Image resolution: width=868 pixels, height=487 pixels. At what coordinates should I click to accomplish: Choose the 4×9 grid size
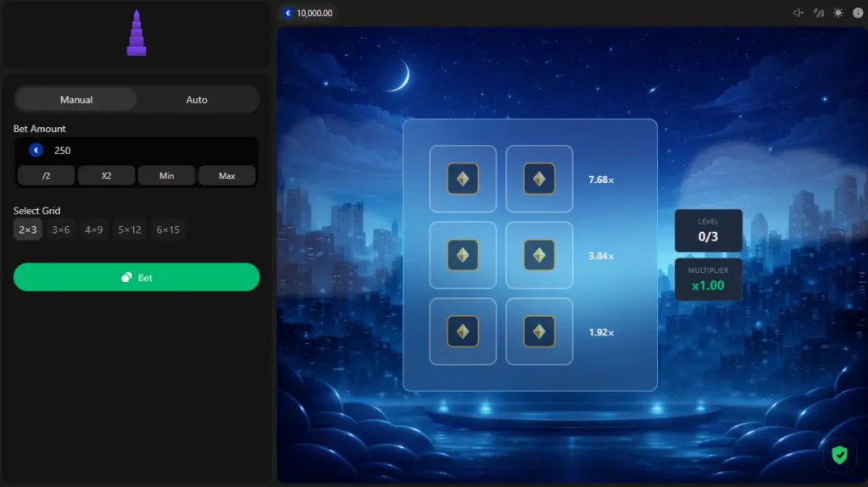(x=93, y=230)
